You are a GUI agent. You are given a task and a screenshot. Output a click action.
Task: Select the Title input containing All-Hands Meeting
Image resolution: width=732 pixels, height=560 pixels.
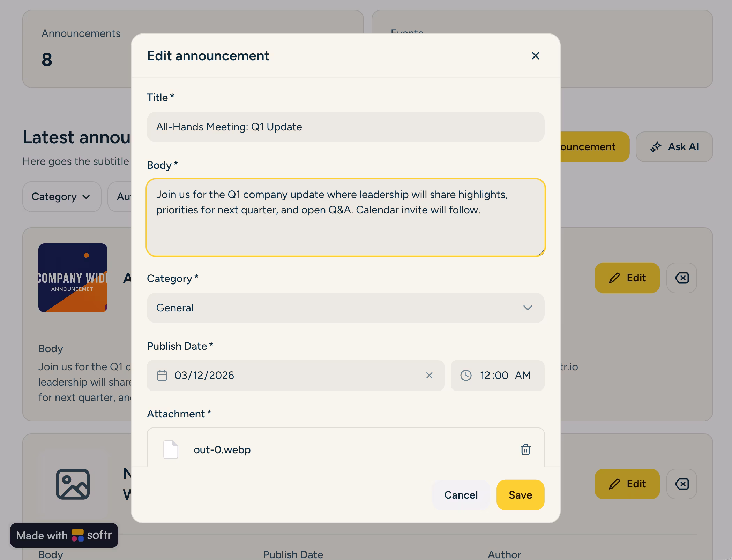[345, 127]
